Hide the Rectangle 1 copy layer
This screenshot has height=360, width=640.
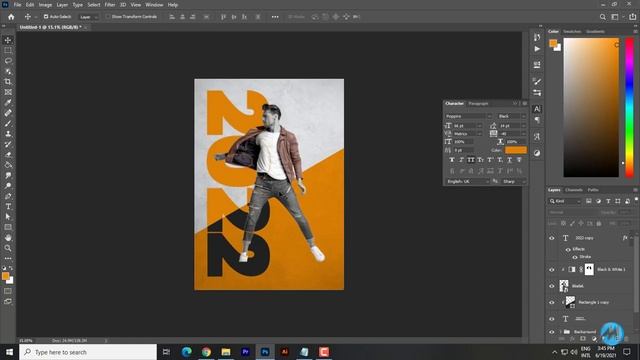click(x=552, y=302)
